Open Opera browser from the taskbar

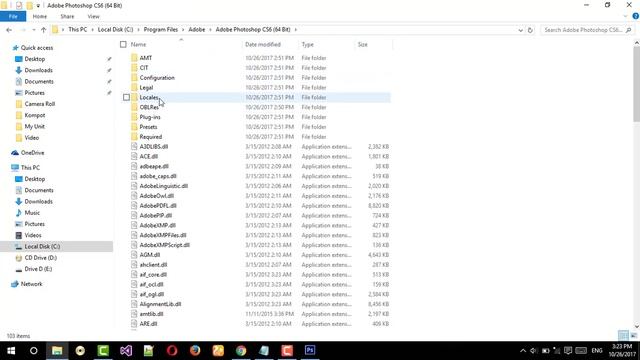click(x=172, y=350)
